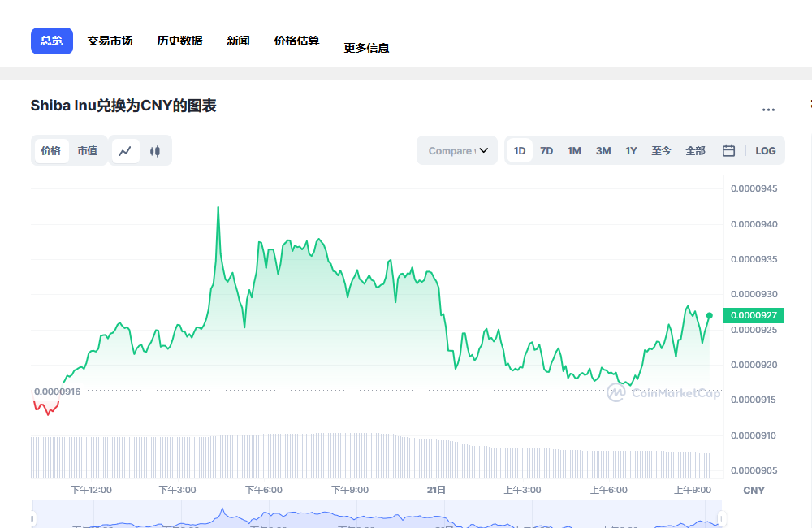This screenshot has width=812, height=528.
Task: Click the 0.0000930 y-axis label
Action: 754,294
